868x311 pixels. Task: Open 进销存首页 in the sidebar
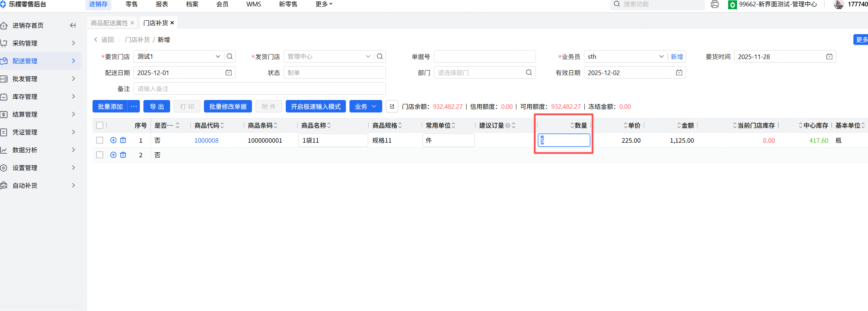[28, 25]
